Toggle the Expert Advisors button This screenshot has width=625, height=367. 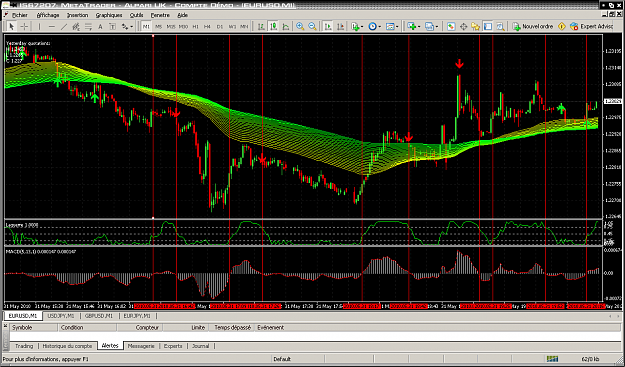592,27
